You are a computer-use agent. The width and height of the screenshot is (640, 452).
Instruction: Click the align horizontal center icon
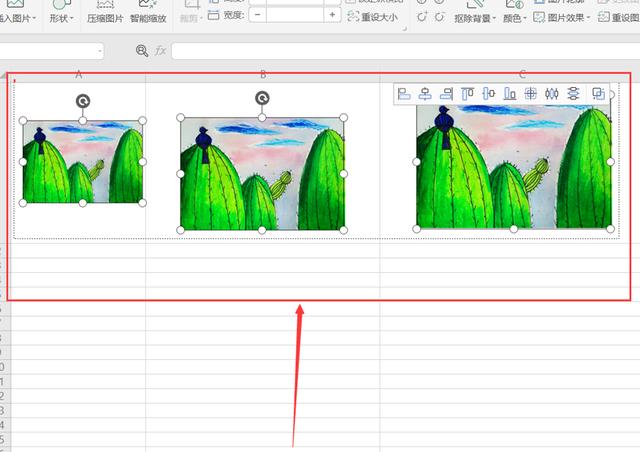(x=425, y=94)
